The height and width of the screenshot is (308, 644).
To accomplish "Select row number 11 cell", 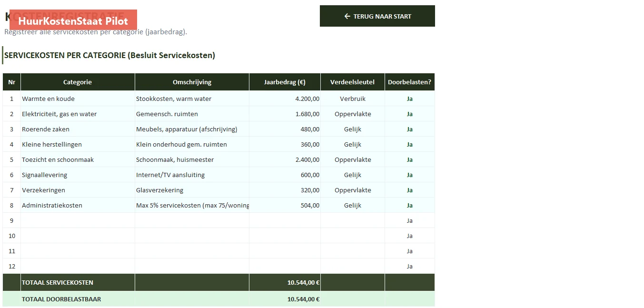I will [x=12, y=251].
